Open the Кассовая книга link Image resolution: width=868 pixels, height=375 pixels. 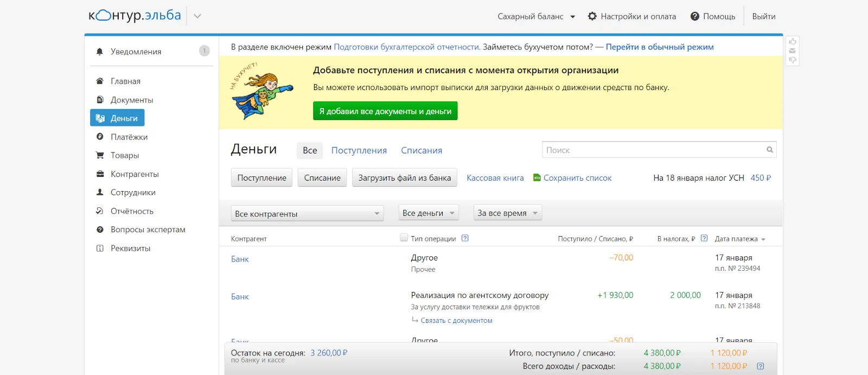coord(495,178)
